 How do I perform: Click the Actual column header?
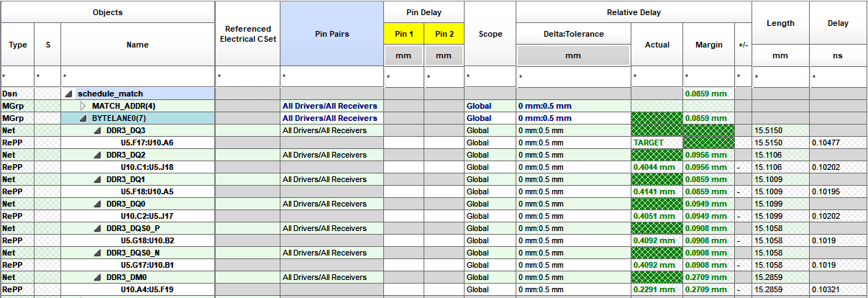657,45
